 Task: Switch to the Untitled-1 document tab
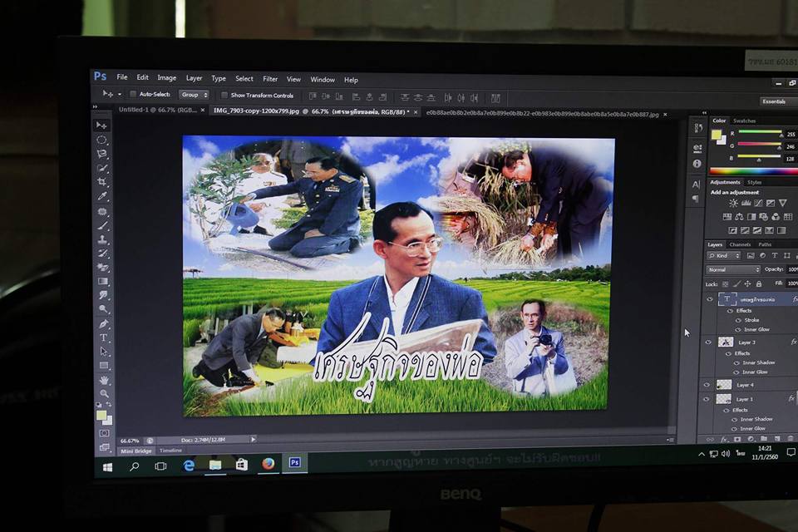156,110
